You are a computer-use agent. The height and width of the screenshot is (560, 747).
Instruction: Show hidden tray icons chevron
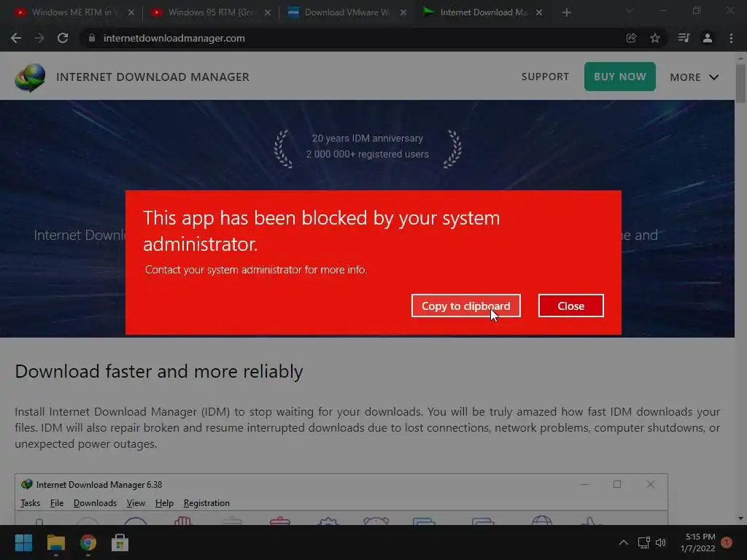tap(623, 542)
